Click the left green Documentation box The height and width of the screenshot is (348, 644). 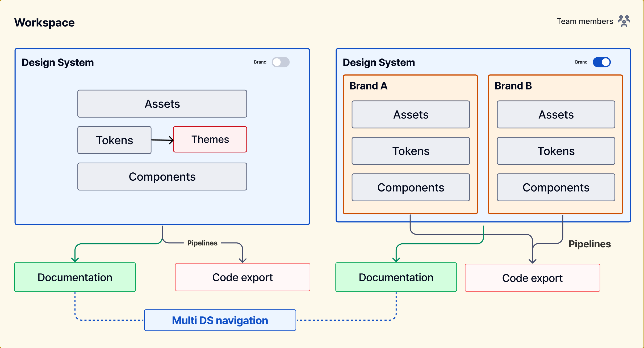(75, 277)
